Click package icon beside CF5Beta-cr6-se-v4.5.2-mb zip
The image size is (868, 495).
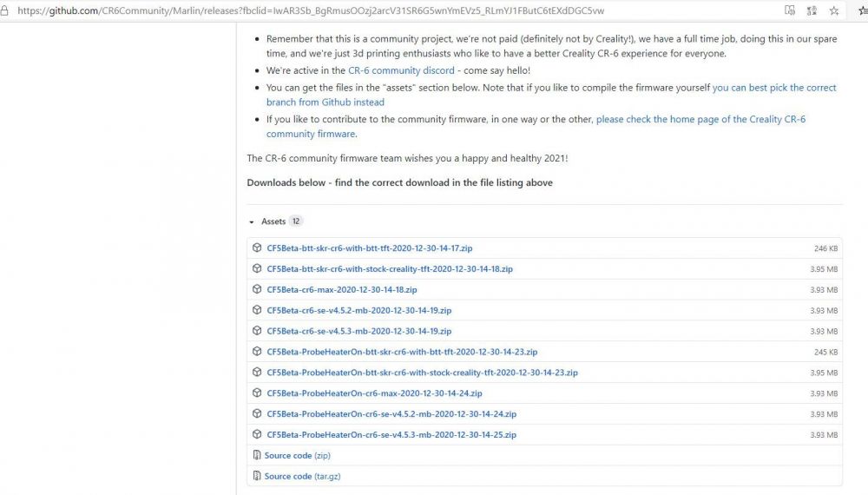point(257,309)
